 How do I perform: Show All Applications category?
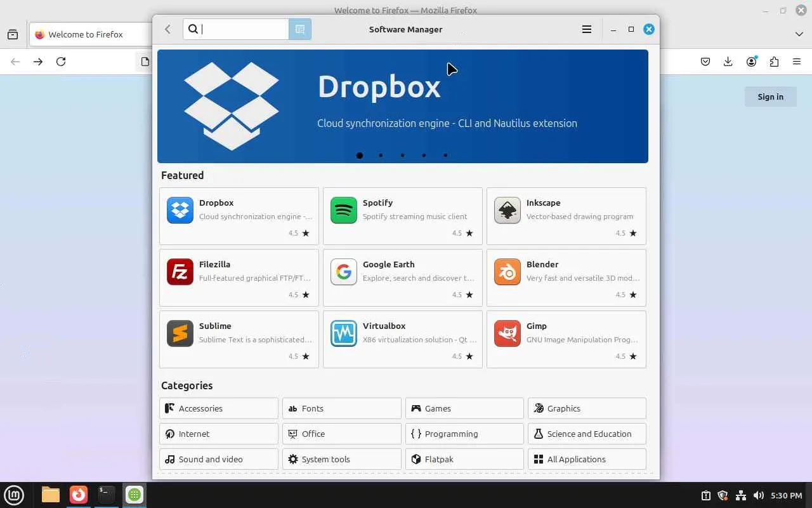[x=587, y=459]
